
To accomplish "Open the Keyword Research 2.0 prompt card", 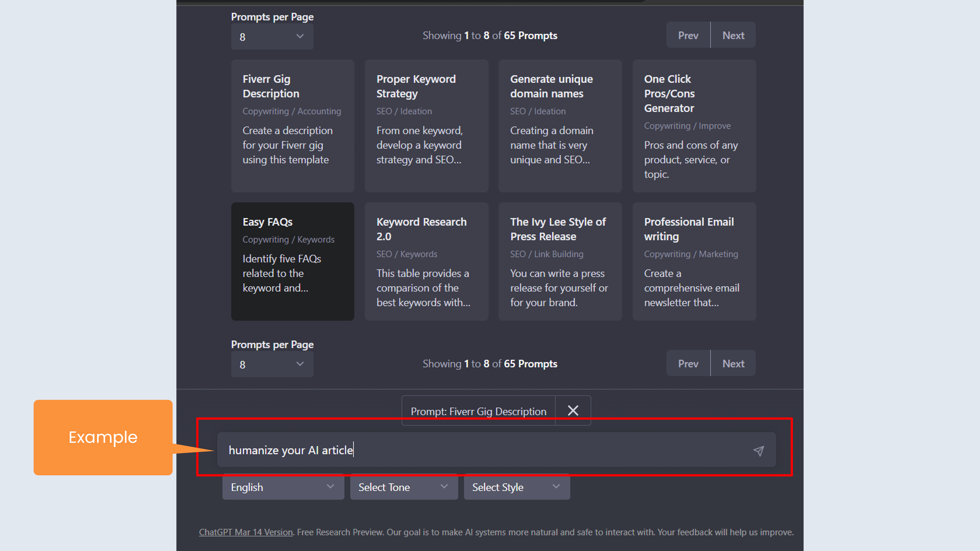I will [426, 261].
